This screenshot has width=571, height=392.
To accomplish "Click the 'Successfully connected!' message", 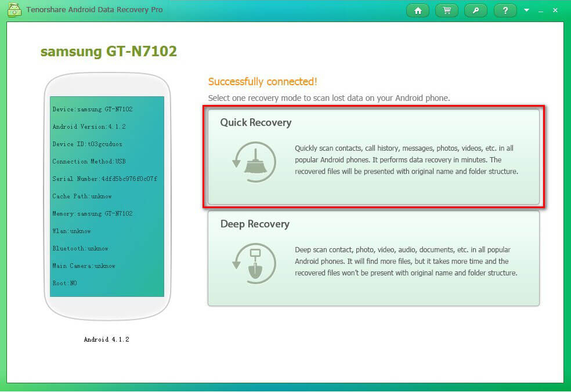I will pyautogui.click(x=262, y=82).
